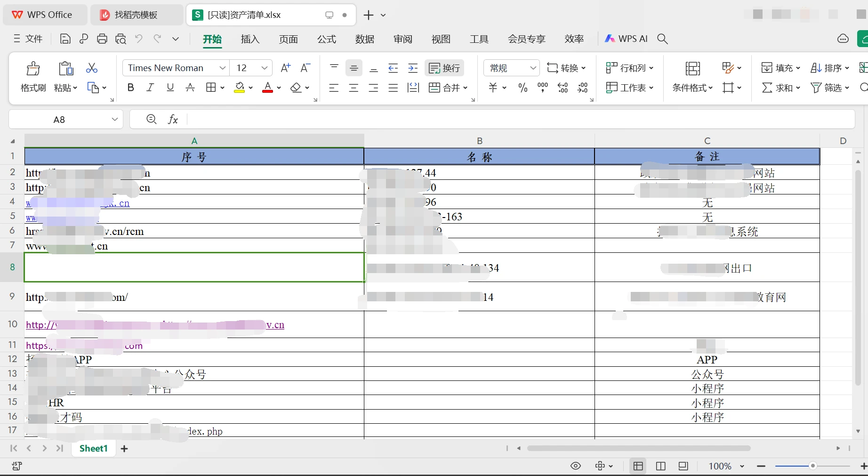
Task: Click the Cut scissors icon
Action: 92,68
